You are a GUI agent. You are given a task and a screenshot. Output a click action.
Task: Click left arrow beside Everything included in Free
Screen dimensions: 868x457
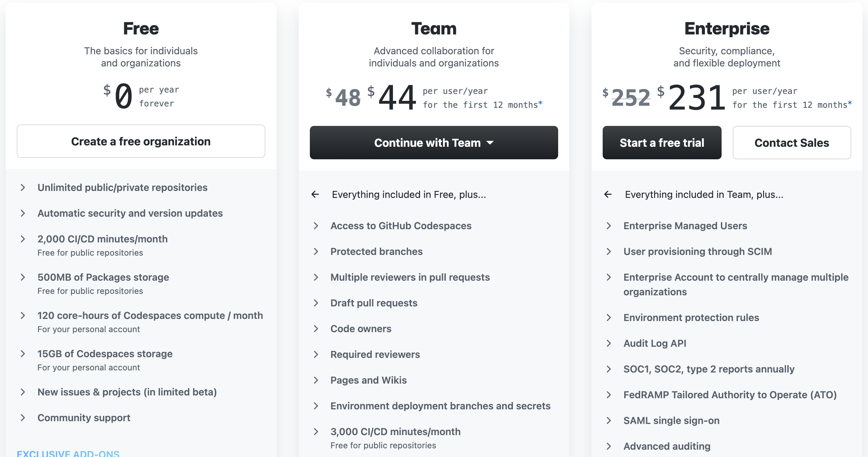coord(315,194)
